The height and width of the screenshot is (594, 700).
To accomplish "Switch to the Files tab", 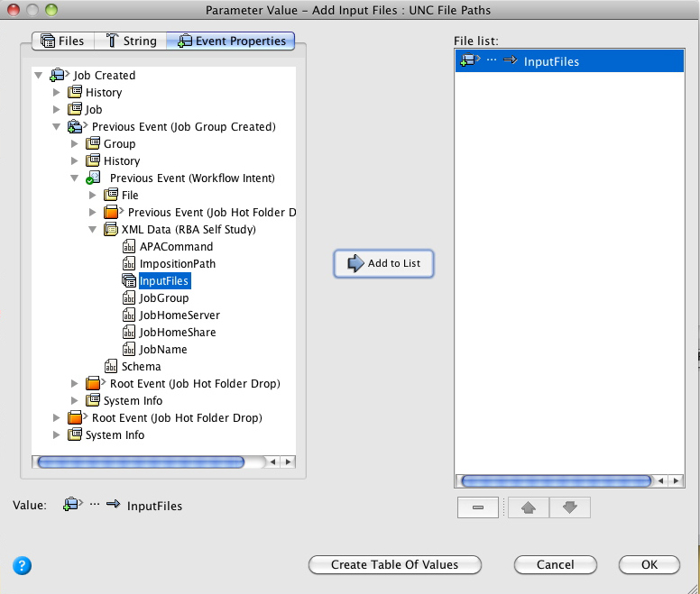I will pyautogui.click(x=63, y=41).
